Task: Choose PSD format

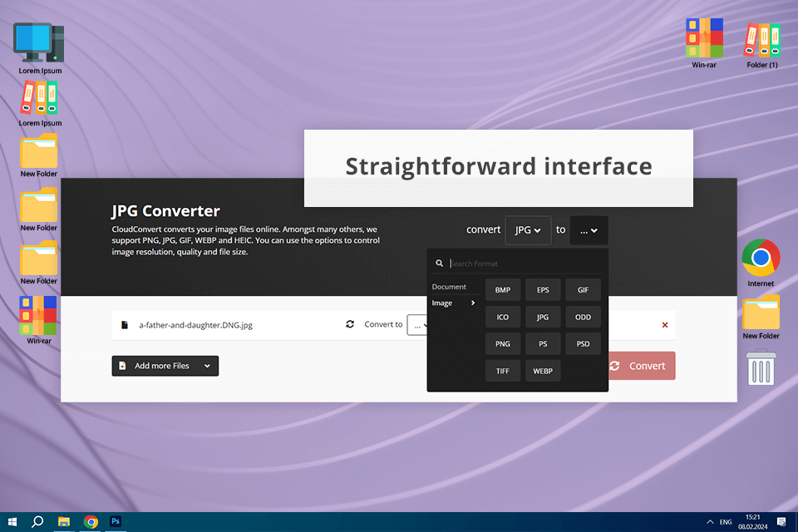Action: (584, 344)
